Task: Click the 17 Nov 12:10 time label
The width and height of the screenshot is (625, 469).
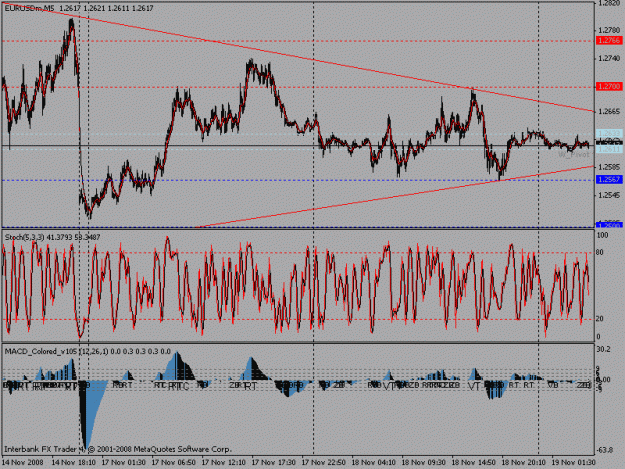Action: click(224, 463)
